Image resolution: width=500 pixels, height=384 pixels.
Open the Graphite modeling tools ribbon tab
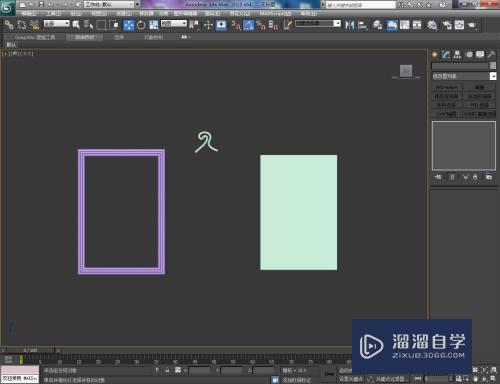35,37
